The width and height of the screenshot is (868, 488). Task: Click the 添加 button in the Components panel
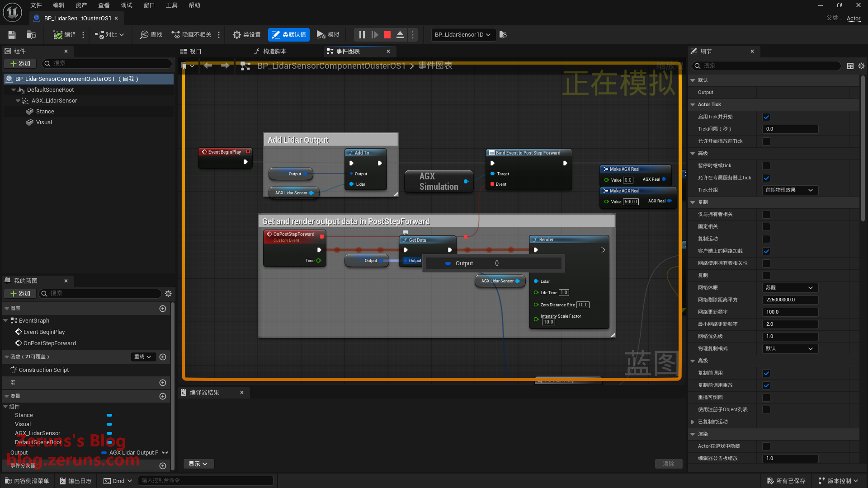[20, 64]
